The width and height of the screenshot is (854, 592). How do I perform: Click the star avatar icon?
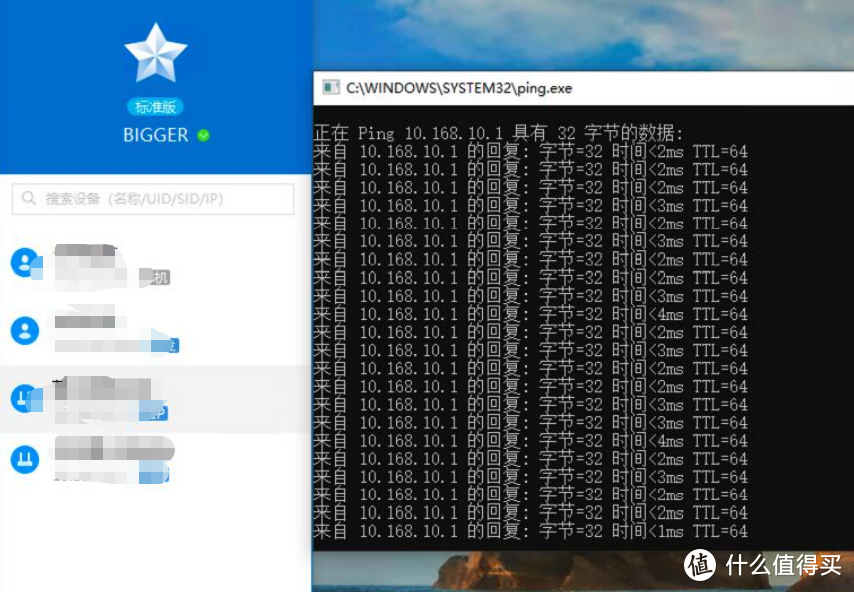pos(155,53)
